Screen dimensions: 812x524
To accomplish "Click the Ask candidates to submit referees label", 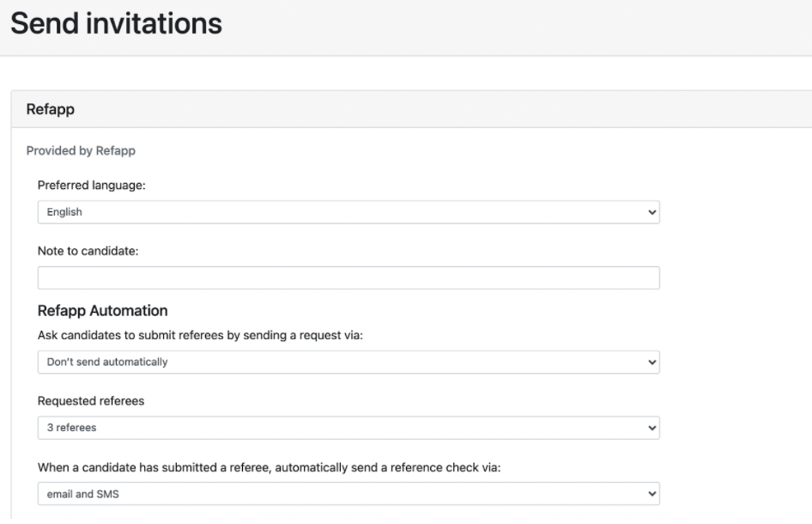I will [200, 335].
